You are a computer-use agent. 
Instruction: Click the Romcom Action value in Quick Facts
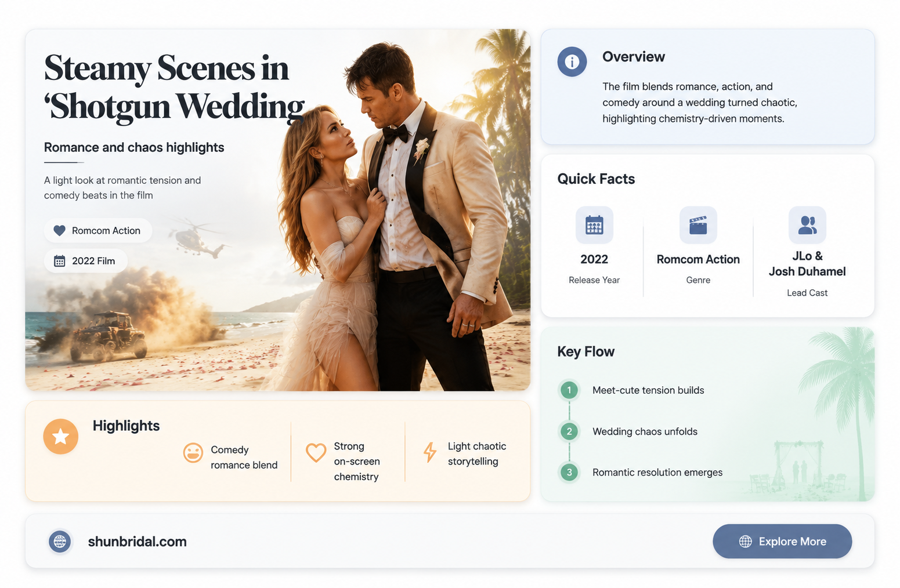pos(698,259)
